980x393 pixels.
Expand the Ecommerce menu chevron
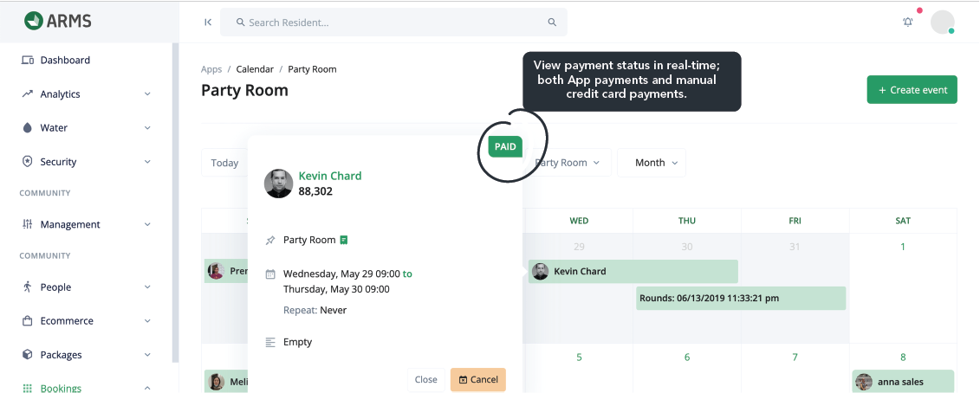pos(147,320)
